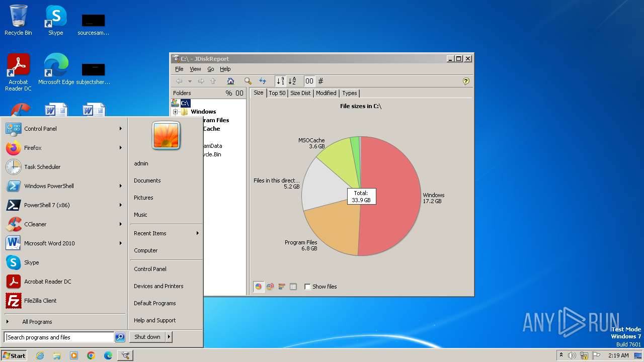Expand Windows PowerShell submenu arrow
The image size is (644, 362).
coord(121,186)
